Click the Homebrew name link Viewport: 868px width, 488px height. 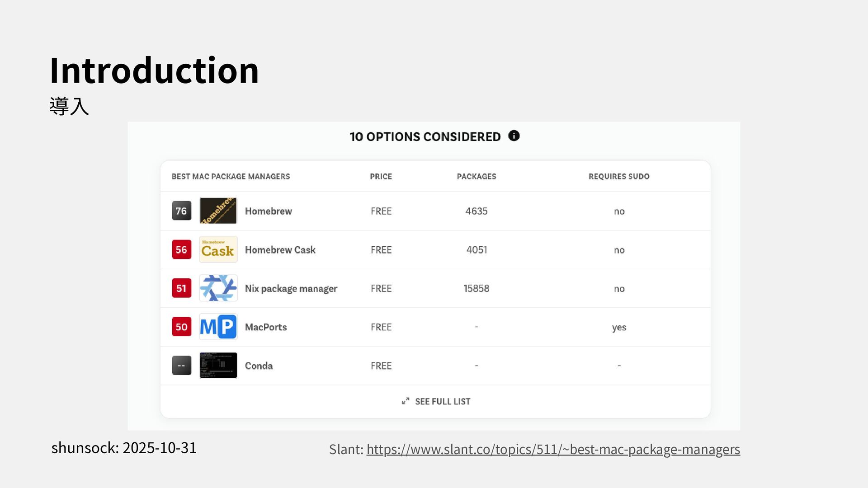point(268,211)
